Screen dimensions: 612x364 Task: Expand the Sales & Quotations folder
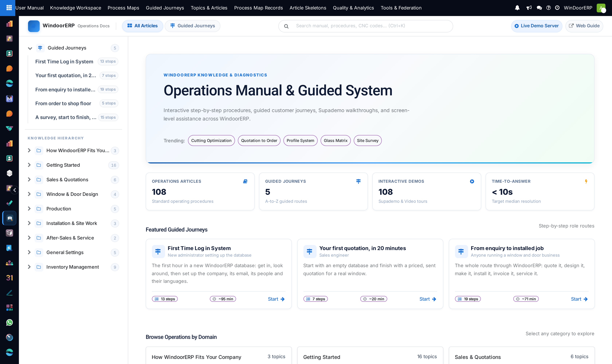coord(29,180)
